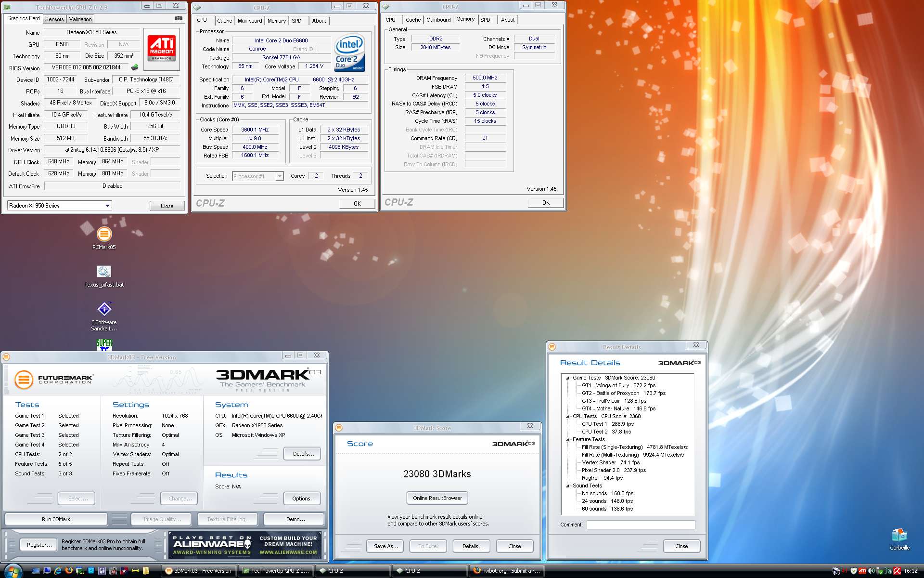Click the DRAM Frequency '500.0 MHz' value

point(485,78)
